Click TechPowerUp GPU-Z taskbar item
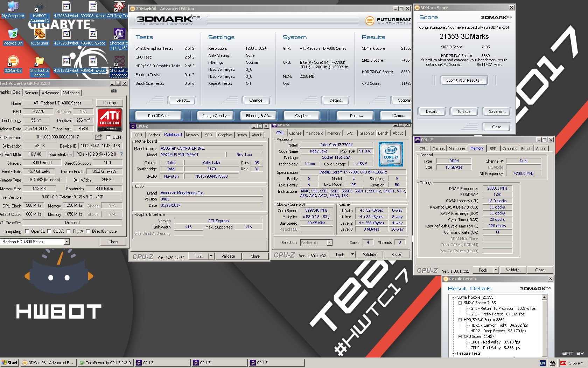 105,363
